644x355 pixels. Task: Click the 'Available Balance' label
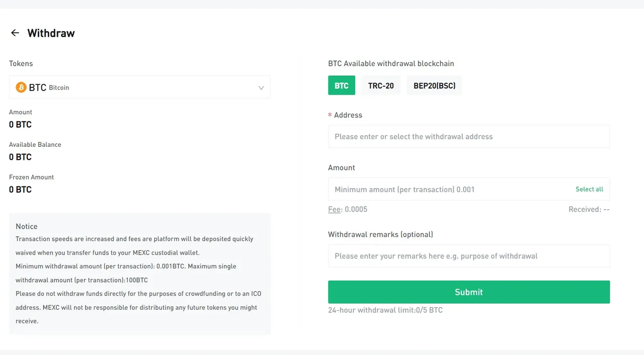35,145
